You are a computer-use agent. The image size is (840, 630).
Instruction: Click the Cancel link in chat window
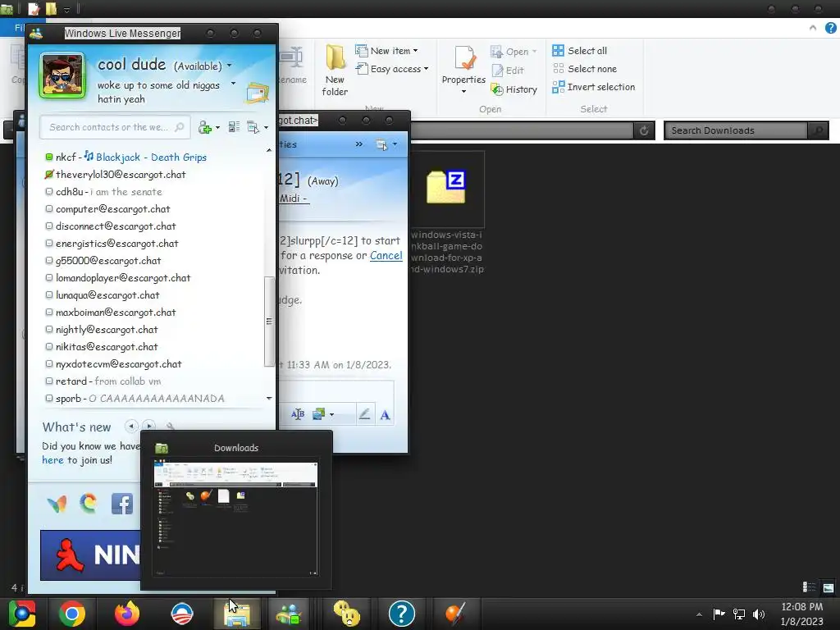tap(386, 256)
